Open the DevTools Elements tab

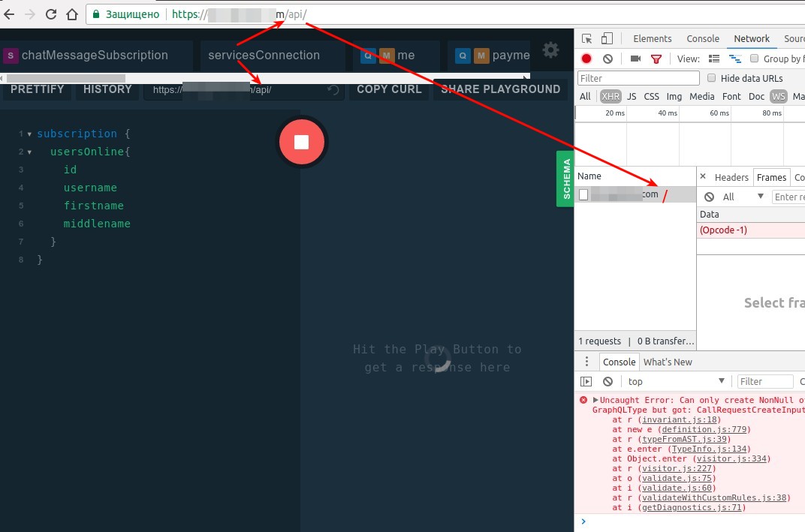[652, 39]
